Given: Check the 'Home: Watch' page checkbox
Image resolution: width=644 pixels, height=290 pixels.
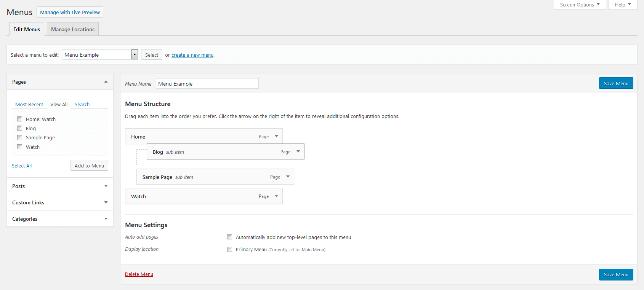Looking at the screenshot, I should coord(20,119).
